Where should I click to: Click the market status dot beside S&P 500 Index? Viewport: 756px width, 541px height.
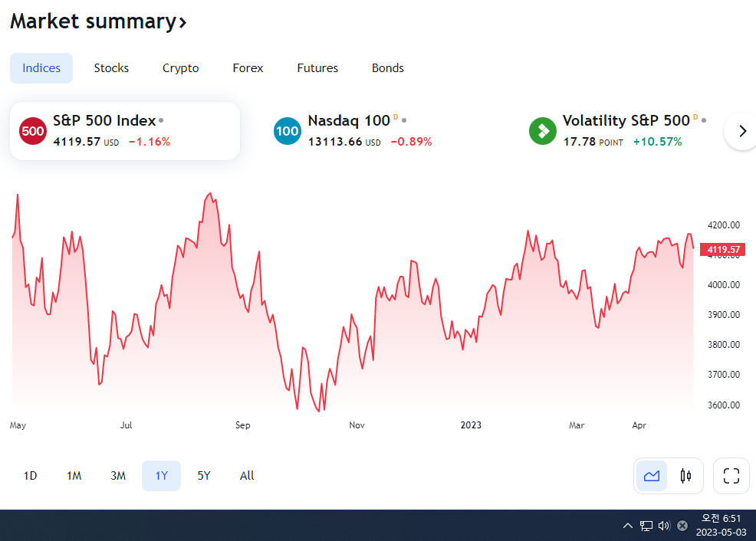pos(161,120)
